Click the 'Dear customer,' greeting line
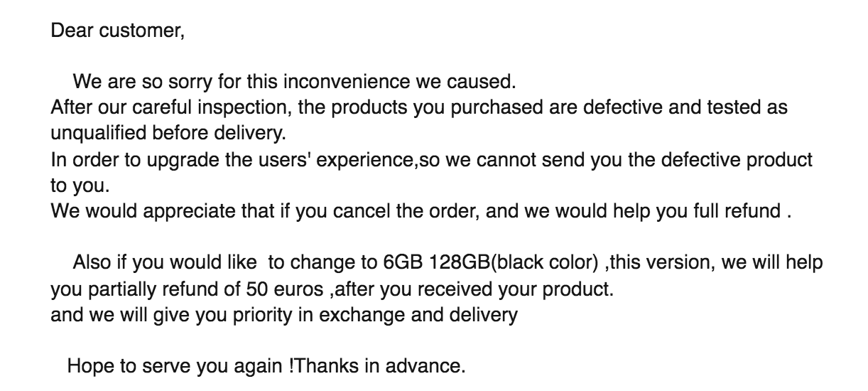The image size is (868, 391). click(x=117, y=32)
